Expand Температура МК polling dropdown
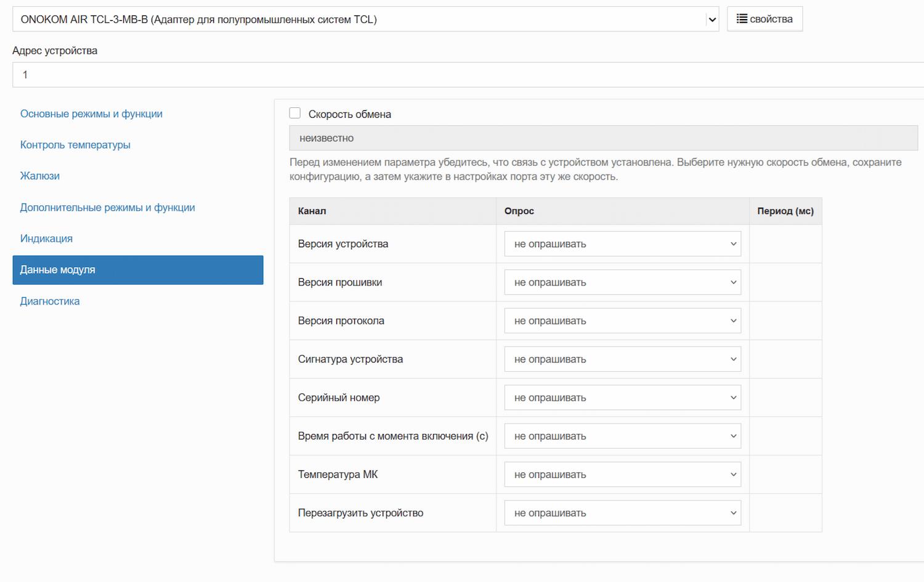The image size is (924, 582). pos(622,475)
